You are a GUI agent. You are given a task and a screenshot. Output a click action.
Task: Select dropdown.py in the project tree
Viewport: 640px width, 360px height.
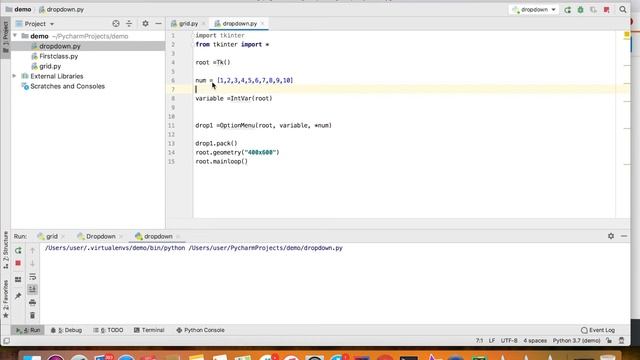click(x=60, y=46)
